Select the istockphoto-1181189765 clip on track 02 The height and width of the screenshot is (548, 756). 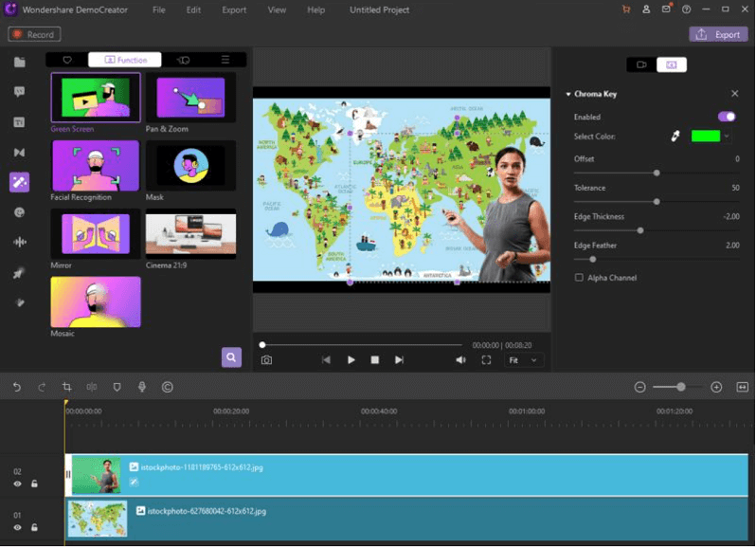tap(406, 475)
